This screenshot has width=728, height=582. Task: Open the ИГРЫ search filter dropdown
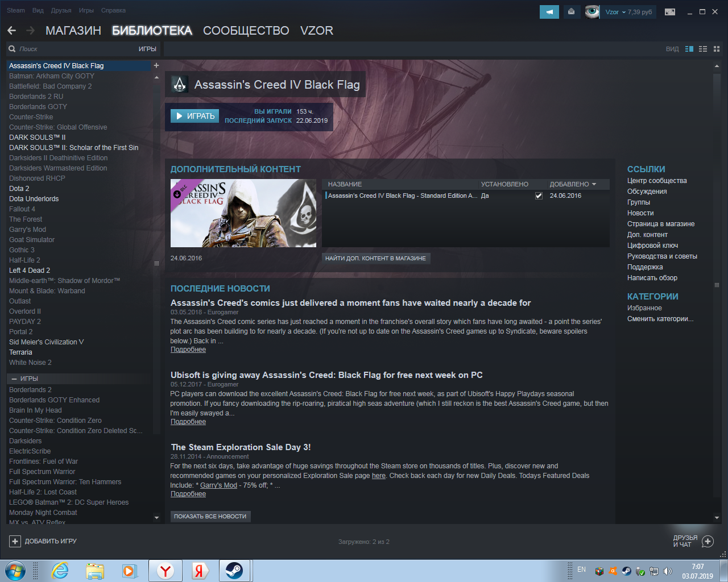(147, 49)
